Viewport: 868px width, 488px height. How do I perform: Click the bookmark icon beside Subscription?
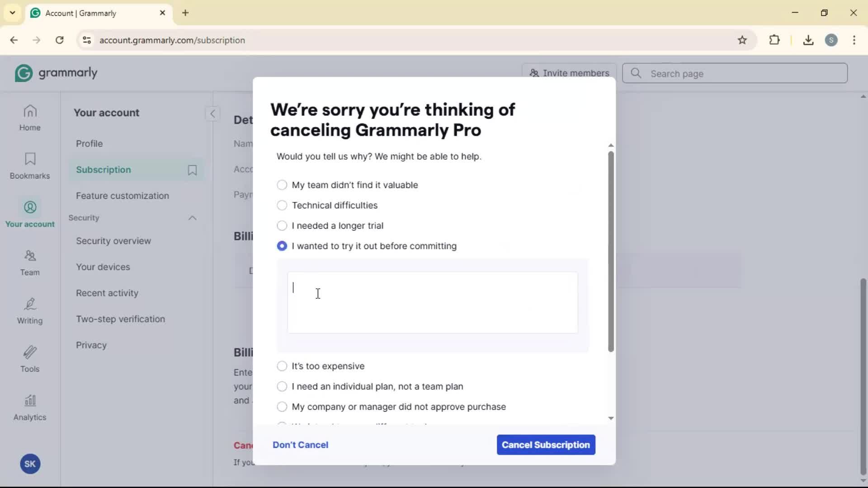pyautogui.click(x=192, y=170)
